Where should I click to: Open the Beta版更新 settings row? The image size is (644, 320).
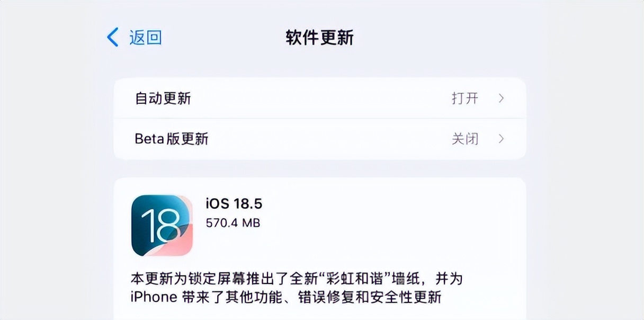[320, 139]
